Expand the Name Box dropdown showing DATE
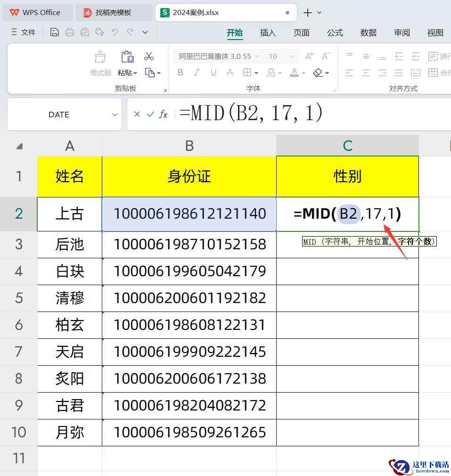 coord(115,115)
